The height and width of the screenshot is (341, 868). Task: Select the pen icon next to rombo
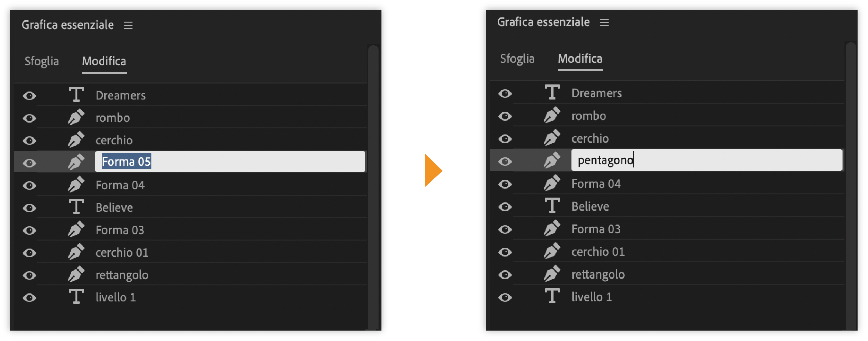pyautogui.click(x=76, y=117)
